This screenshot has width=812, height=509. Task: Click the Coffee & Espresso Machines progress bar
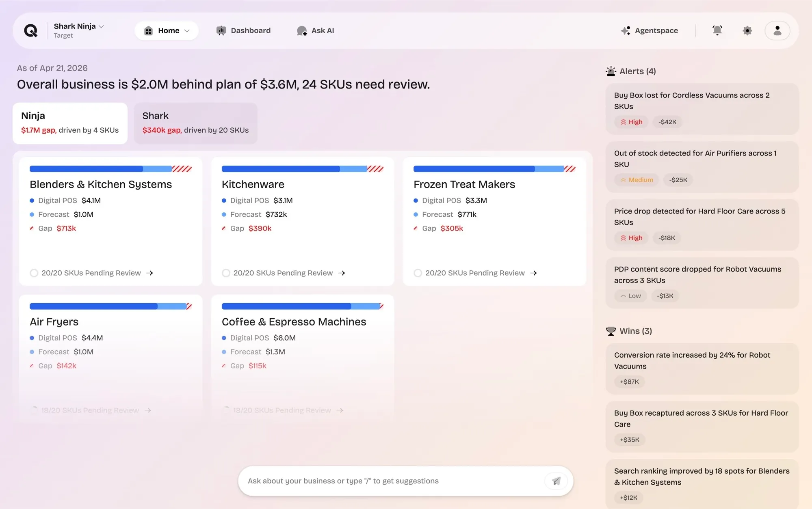tap(302, 306)
